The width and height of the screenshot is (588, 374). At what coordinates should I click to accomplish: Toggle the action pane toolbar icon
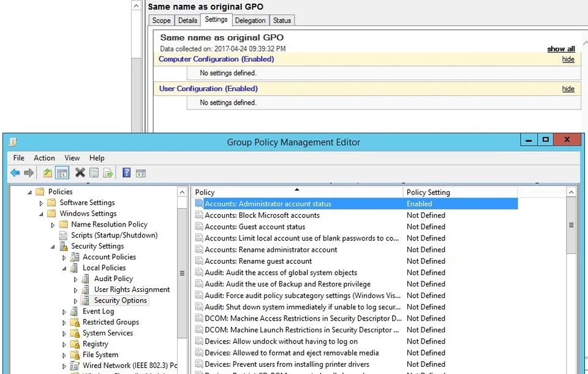pos(141,173)
